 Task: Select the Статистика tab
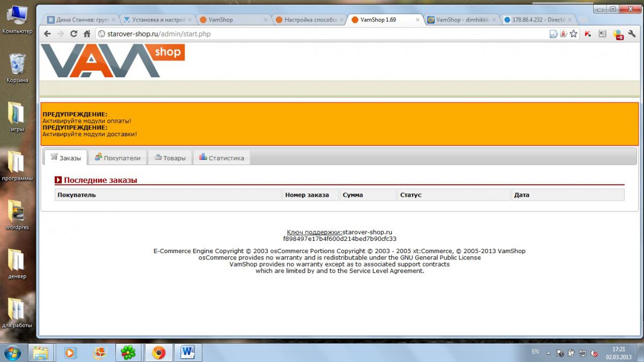(x=222, y=158)
